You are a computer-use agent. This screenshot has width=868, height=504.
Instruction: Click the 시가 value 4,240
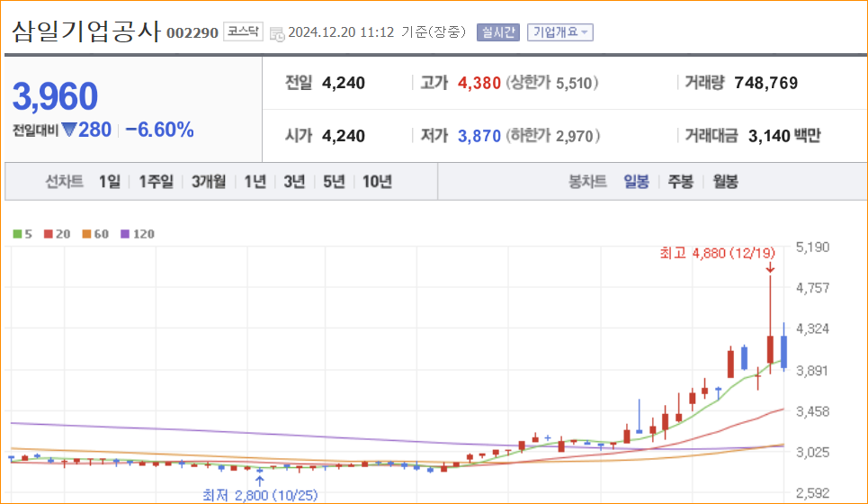[x=344, y=136]
